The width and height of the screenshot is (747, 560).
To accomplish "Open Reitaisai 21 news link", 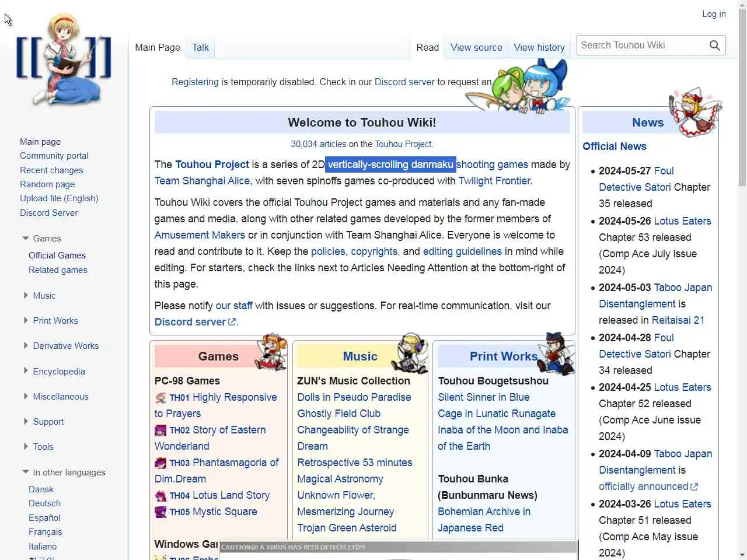I will pyautogui.click(x=678, y=320).
